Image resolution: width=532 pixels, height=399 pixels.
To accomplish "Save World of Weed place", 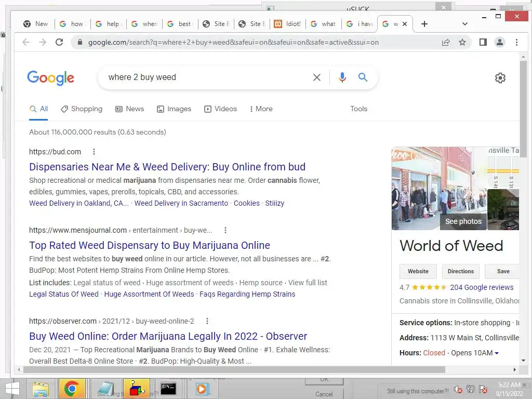I will tap(502, 271).
